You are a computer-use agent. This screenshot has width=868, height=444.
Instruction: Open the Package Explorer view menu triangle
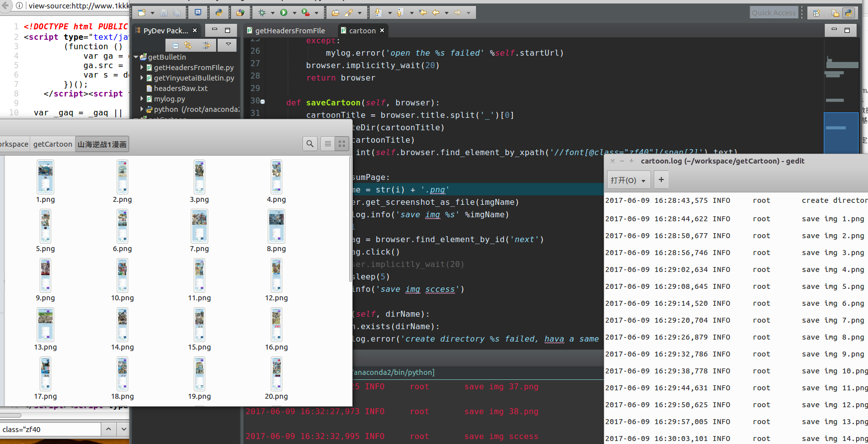click(x=228, y=44)
